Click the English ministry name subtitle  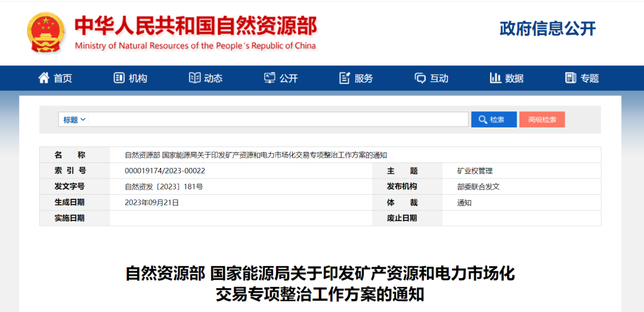click(196, 45)
